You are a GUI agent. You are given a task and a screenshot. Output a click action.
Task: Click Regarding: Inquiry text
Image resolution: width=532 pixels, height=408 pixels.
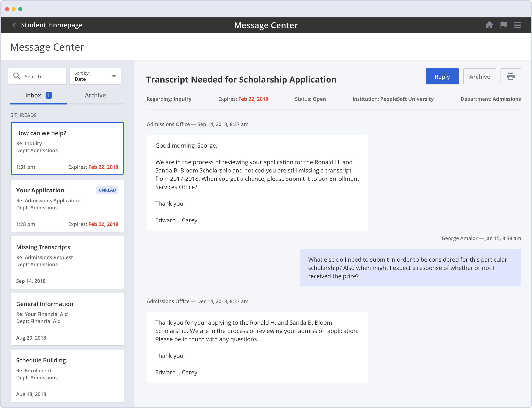[169, 99]
